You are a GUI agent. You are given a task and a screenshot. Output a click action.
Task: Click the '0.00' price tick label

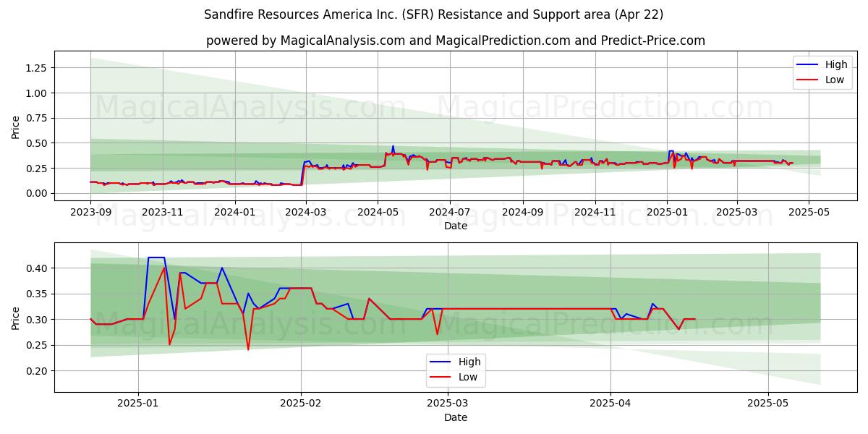(37, 193)
